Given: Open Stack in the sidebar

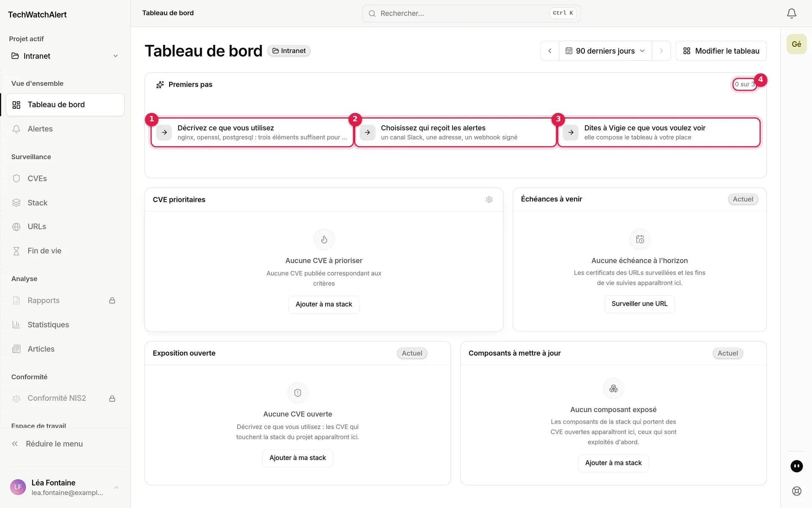Looking at the screenshot, I should pyautogui.click(x=65, y=203).
